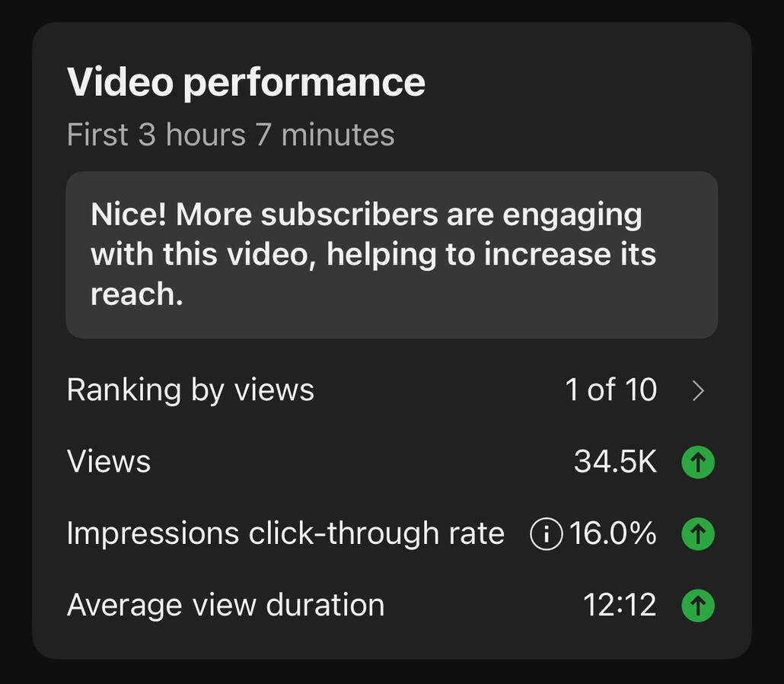Click the Views row label
This screenshot has width=784, height=684.
click(x=109, y=461)
